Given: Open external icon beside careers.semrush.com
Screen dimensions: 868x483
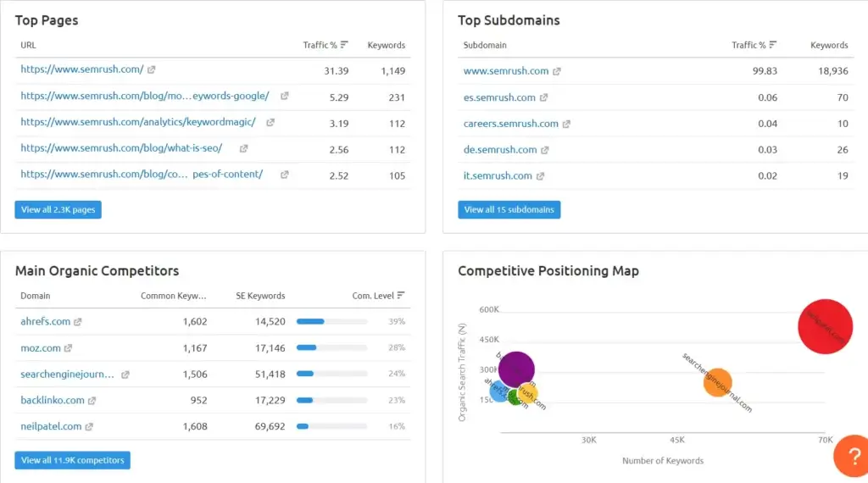Looking at the screenshot, I should 566,124.
